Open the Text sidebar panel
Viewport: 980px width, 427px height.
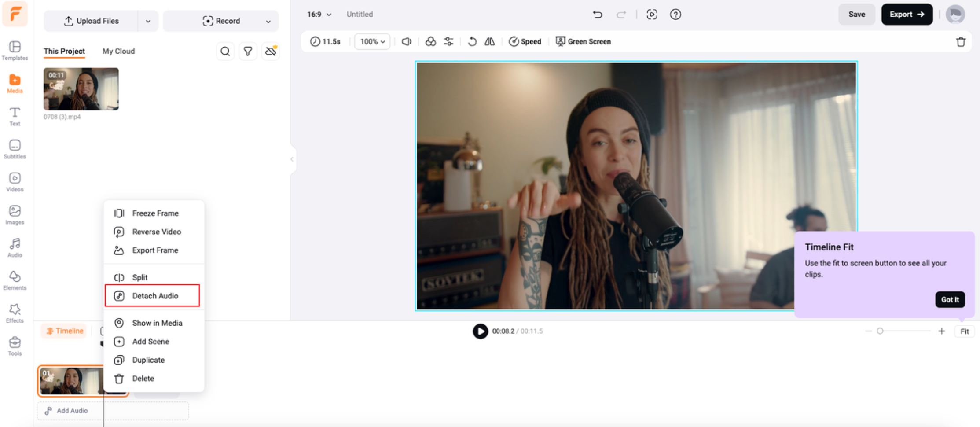[x=15, y=116]
